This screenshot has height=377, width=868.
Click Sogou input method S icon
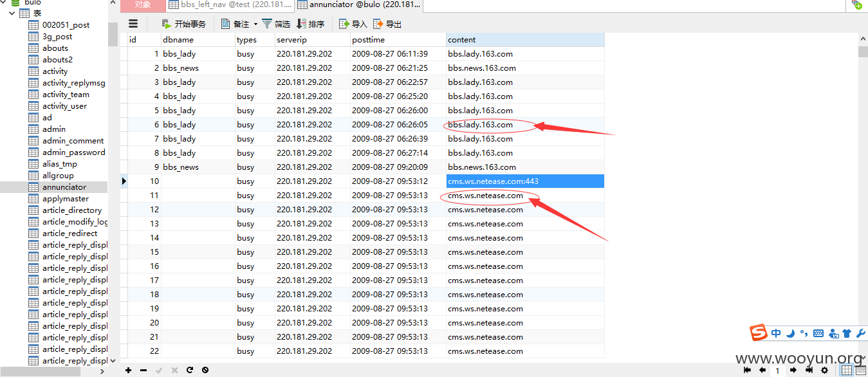pyautogui.click(x=759, y=333)
